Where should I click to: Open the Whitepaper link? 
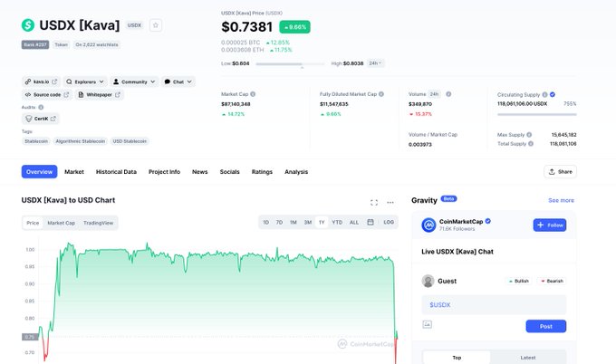point(99,95)
